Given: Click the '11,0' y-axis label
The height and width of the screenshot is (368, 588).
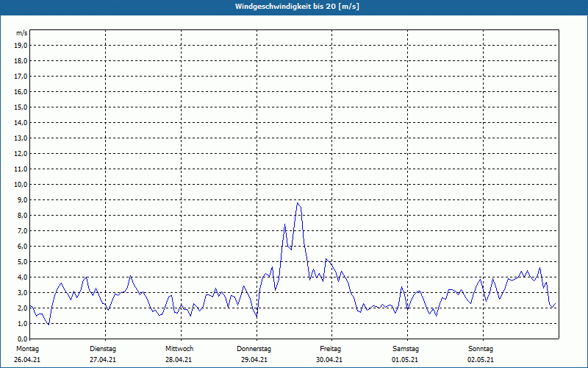Looking at the screenshot, I should click(21, 169).
